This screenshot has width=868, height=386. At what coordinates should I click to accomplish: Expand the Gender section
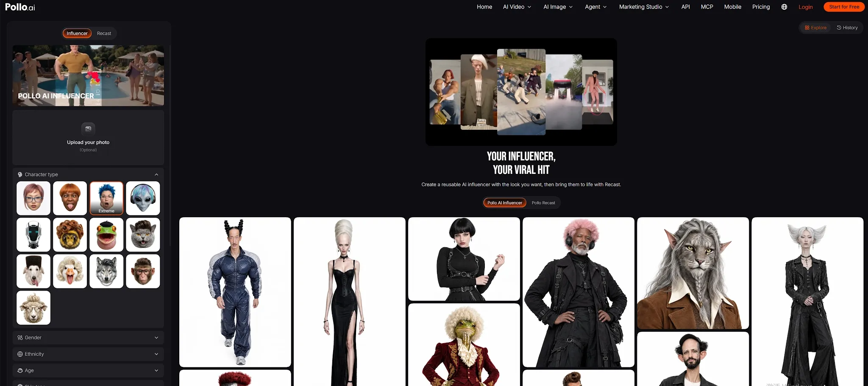pyautogui.click(x=88, y=338)
